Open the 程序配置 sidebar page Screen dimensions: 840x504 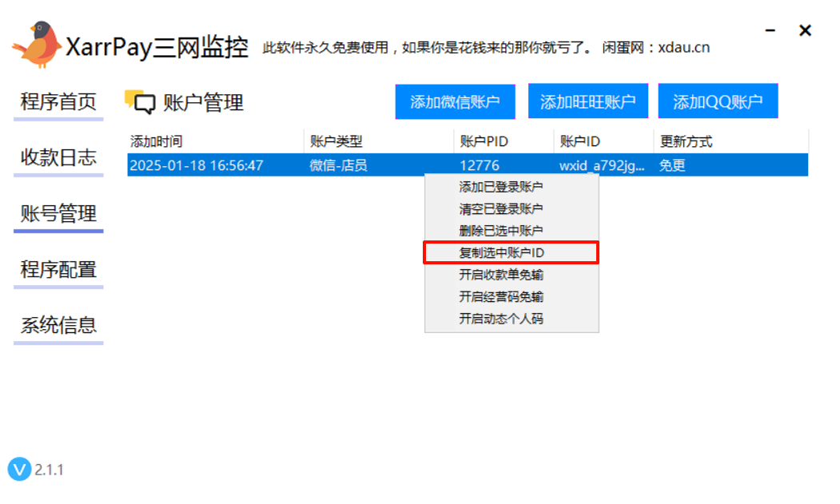tap(58, 270)
